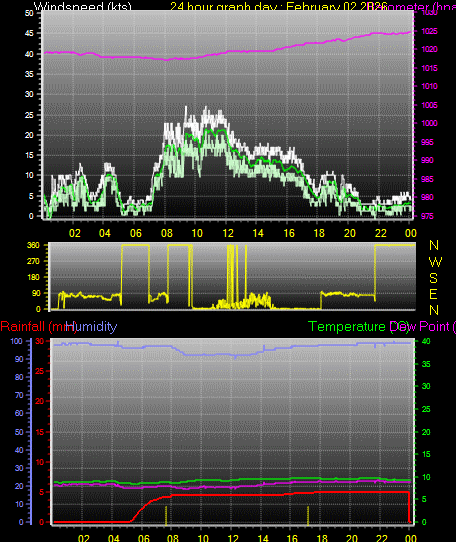The image size is (456, 542).
Task: Click the 25 value on windspeed axis
Action: click(29, 115)
